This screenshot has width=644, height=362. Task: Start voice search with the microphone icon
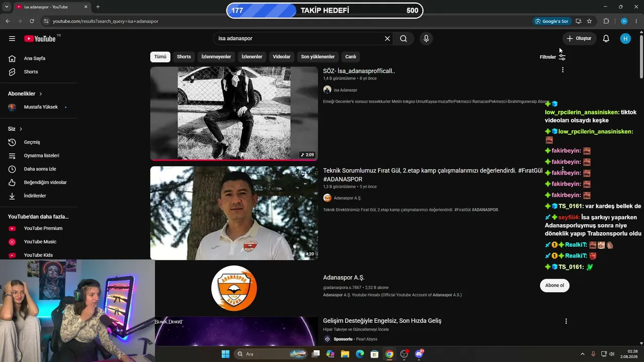click(426, 39)
